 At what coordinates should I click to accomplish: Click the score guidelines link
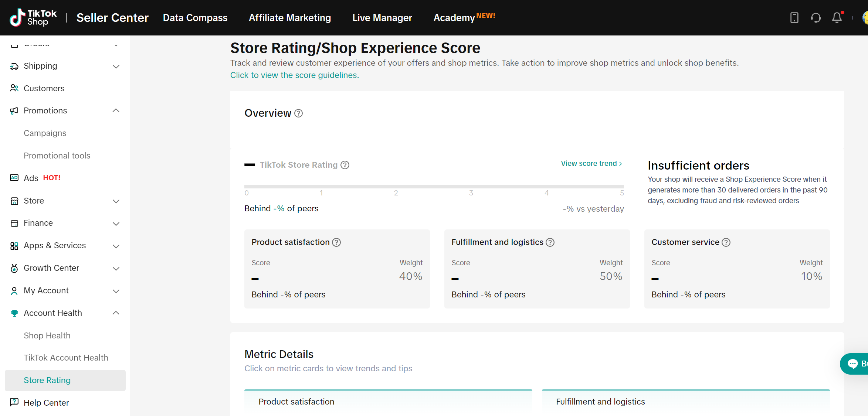pos(294,75)
